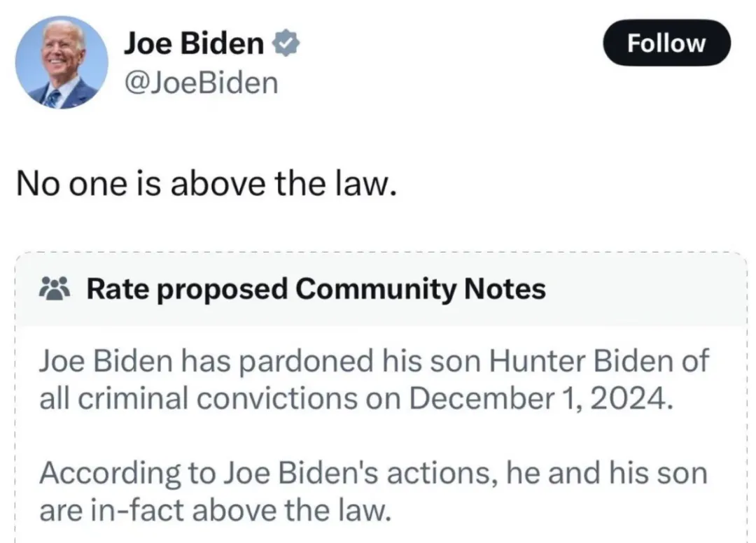Click the "Rate proposed Community Notes" heading
Image resolution: width=756 pixels, height=543 pixels.
pos(316,288)
